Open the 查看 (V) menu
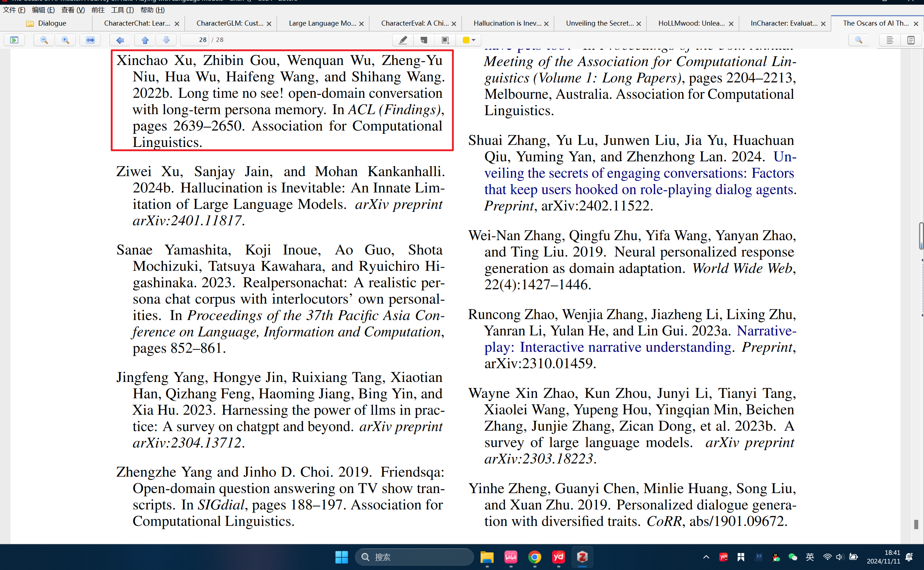The height and width of the screenshot is (570, 924). [73, 10]
